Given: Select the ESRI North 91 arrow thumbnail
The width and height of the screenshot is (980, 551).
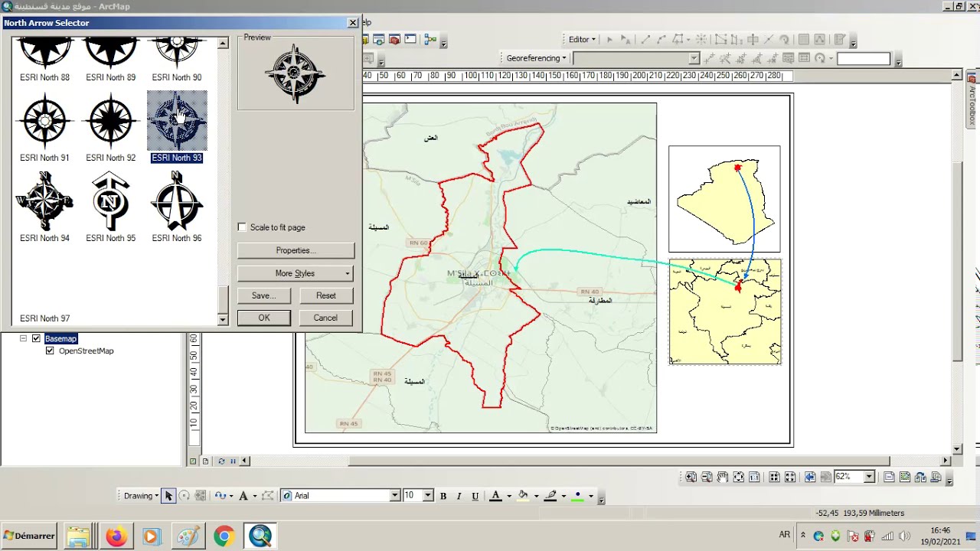Looking at the screenshot, I should 44,121.
